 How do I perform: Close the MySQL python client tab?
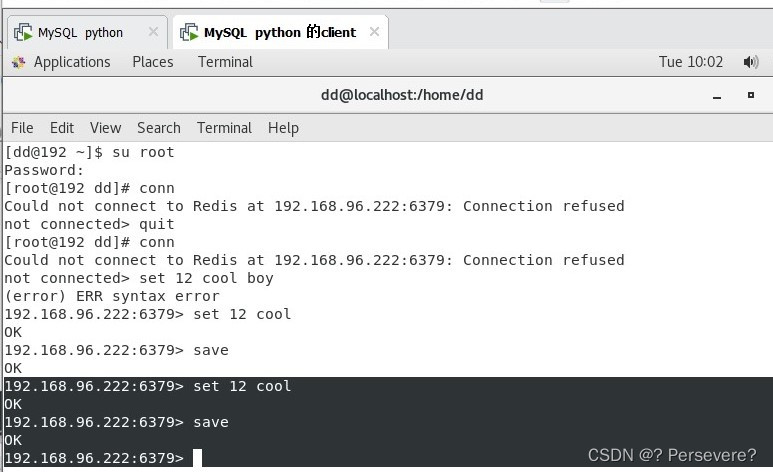(x=374, y=32)
